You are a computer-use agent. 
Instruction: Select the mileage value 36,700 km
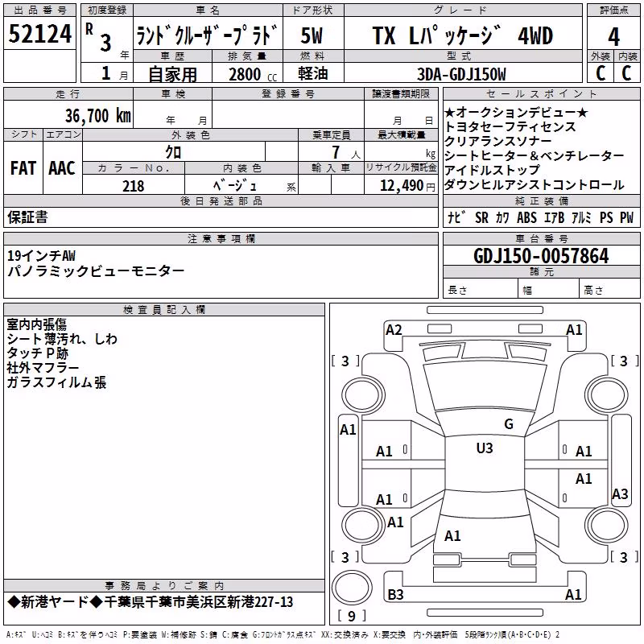[x=98, y=116]
